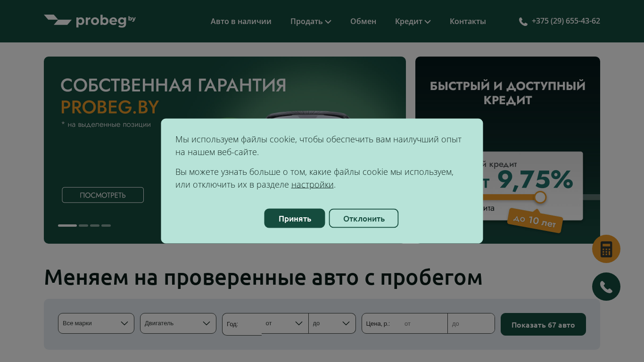
Task: Open the year 'до' dropdown
Action: pyautogui.click(x=332, y=323)
